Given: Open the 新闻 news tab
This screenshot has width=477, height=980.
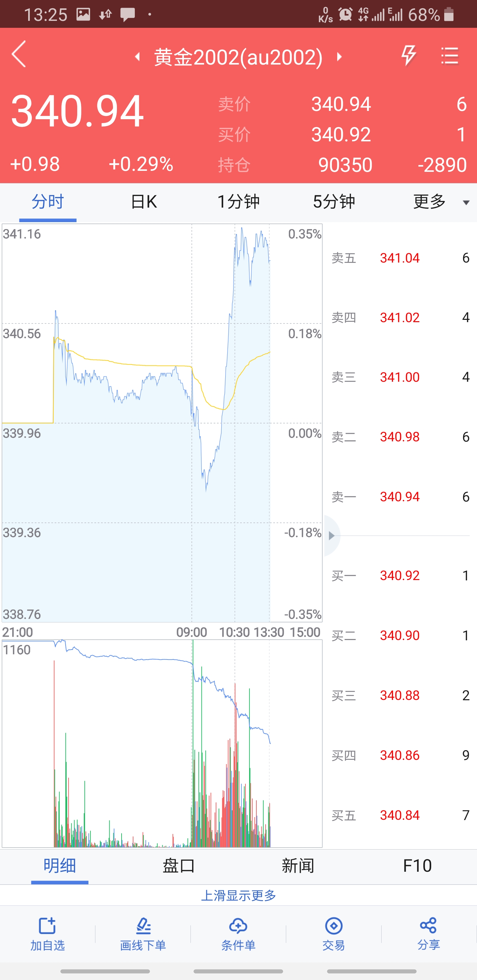Looking at the screenshot, I should (x=298, y=866).
